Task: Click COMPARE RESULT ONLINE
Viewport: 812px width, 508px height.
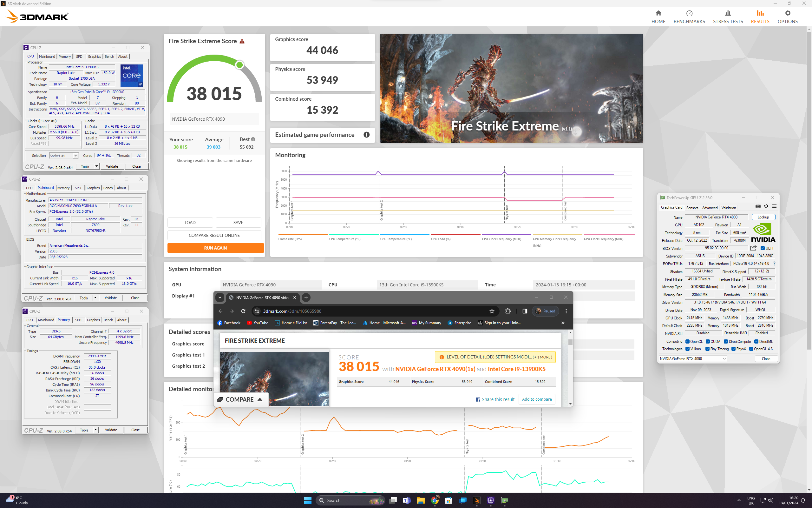Action: pos(214,235)
